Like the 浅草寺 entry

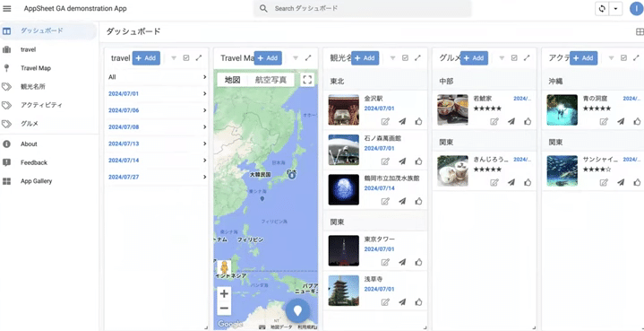(418, 301)
